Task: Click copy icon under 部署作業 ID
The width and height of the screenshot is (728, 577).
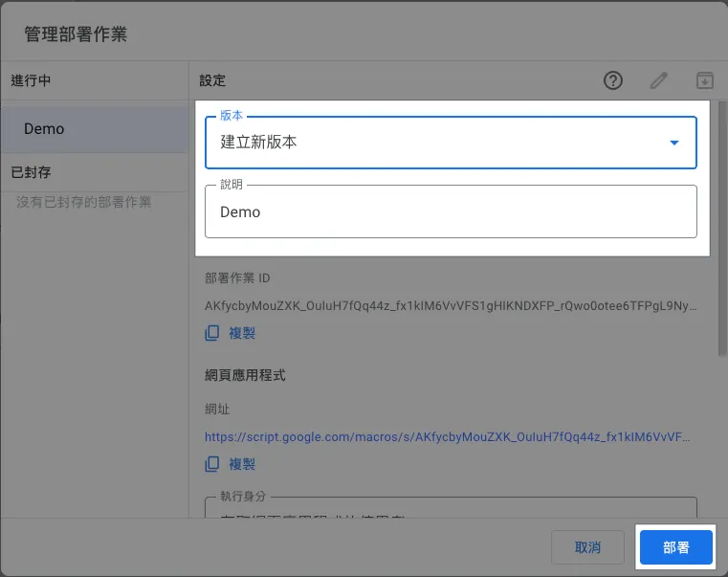Action: [x=212, y=334]
